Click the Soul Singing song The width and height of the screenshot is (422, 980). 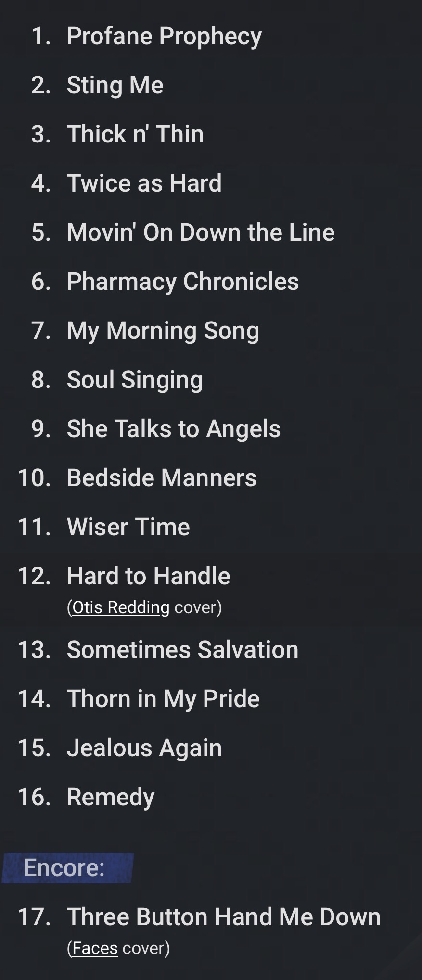pos(135,380)
